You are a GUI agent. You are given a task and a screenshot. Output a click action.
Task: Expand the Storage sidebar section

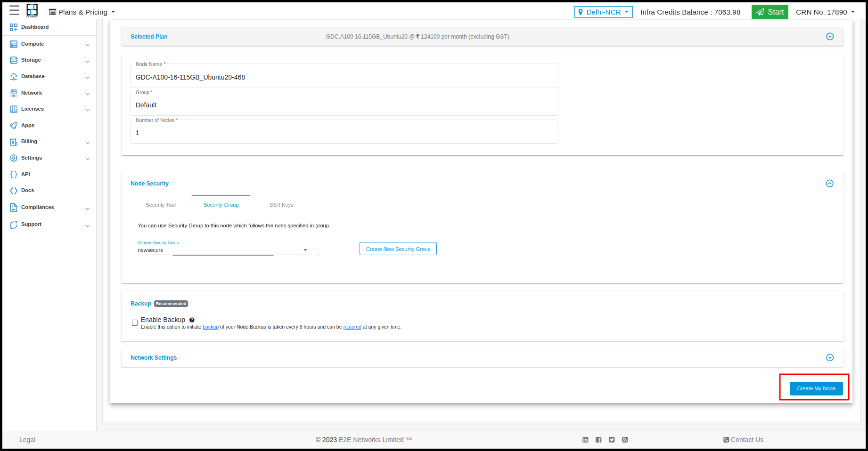click(x=88, y=61)
